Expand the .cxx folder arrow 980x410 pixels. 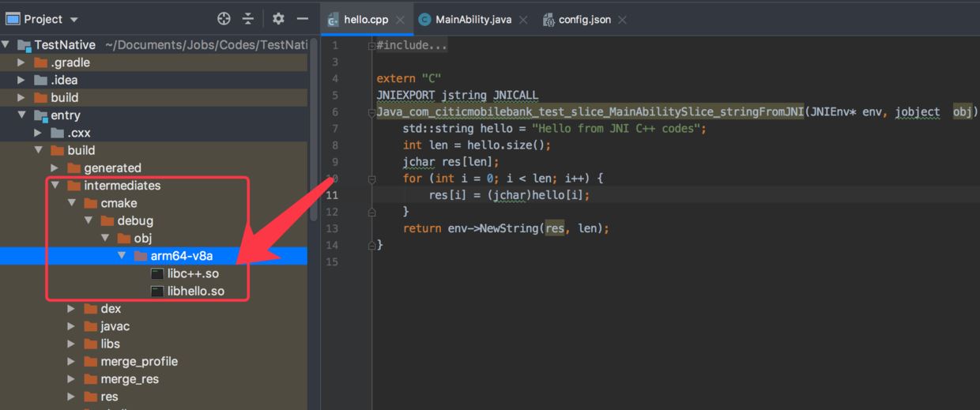[x=39, y=133]
